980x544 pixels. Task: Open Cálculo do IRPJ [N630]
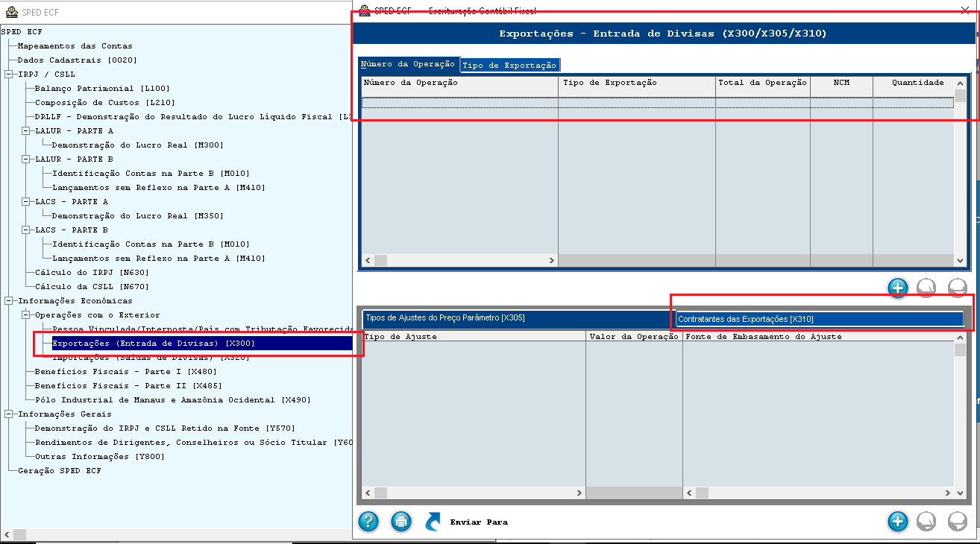[92, 273]
